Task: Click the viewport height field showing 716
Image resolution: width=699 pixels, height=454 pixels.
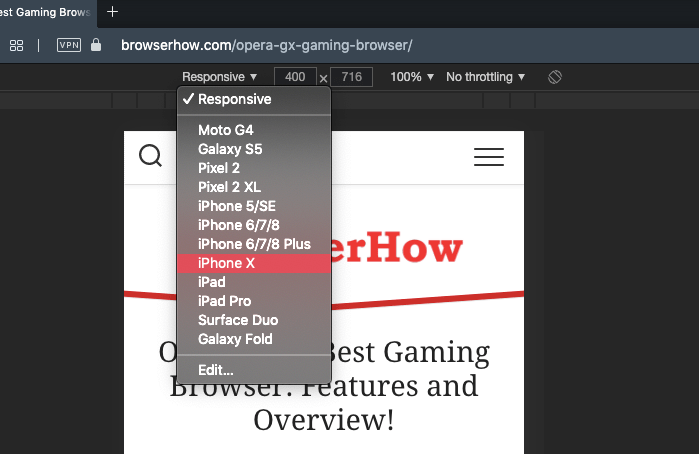Action: pos(351,77)
